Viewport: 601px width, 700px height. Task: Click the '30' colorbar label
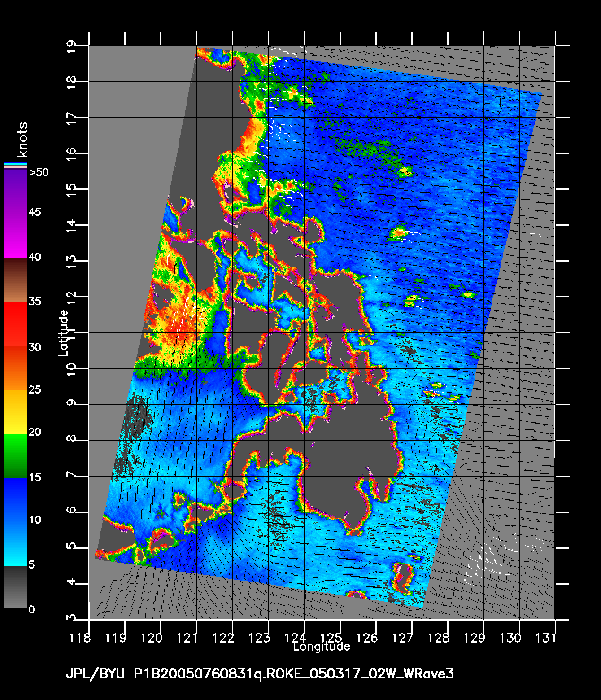pyautogui.click(x=35, y=347)
